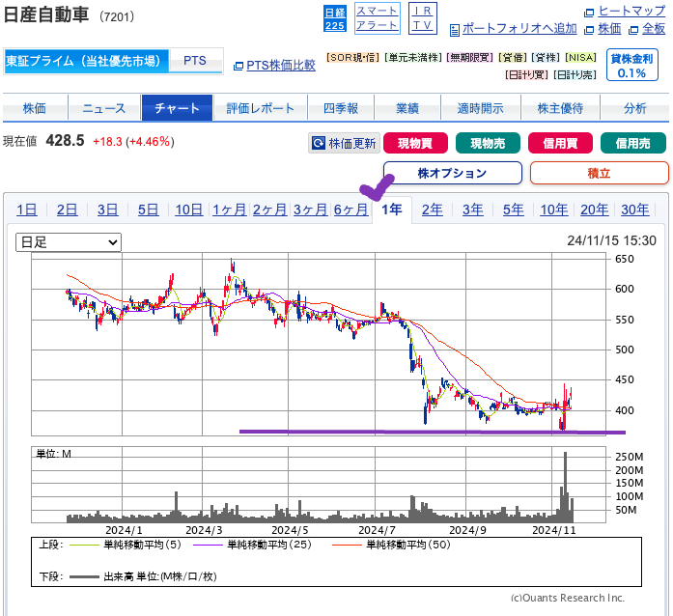Select the チャート tab
The image size is (673, 616).
177,108
